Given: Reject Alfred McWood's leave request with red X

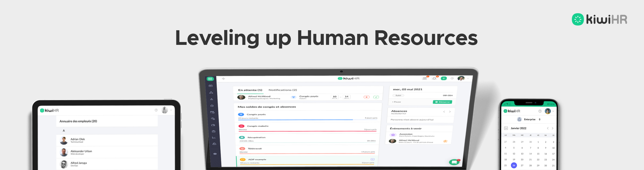Looking at the screenshot, I should (367, 97).
